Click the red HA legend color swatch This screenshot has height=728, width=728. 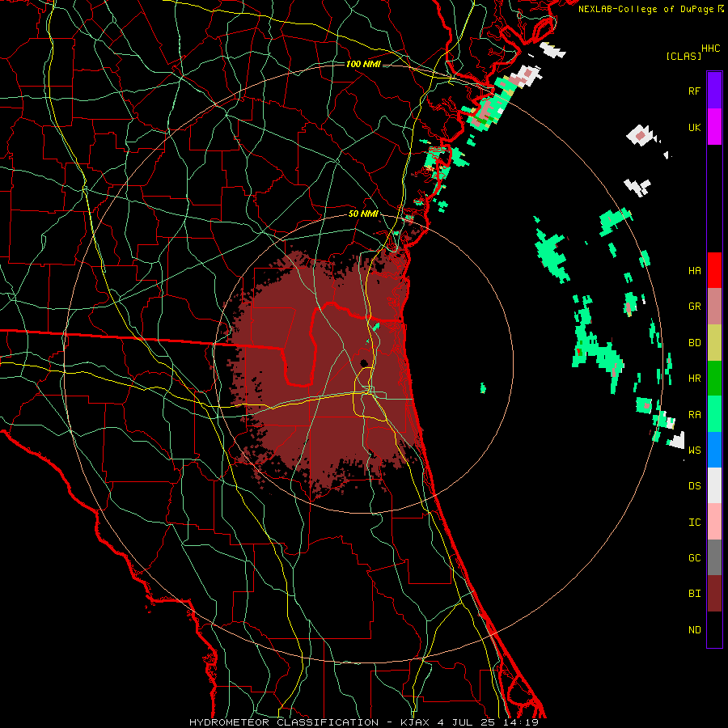coord(714,270)
